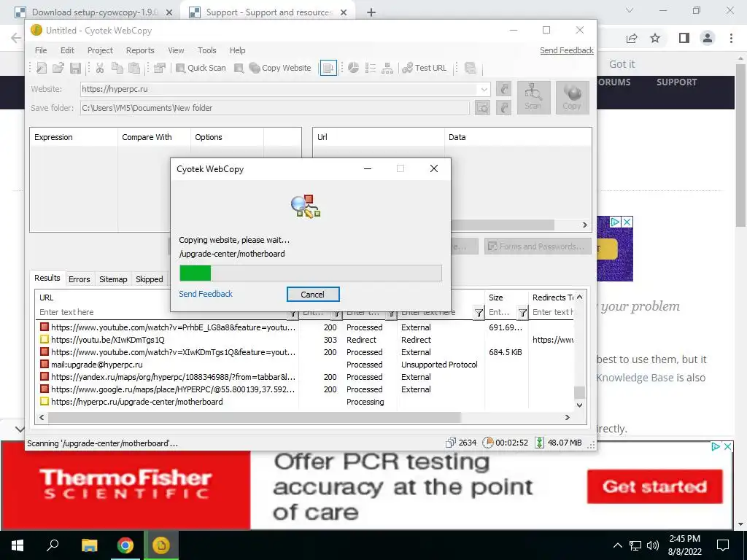Click Send Feedback link in main window
Screen dimensions: 747x560
click(566, 50)
